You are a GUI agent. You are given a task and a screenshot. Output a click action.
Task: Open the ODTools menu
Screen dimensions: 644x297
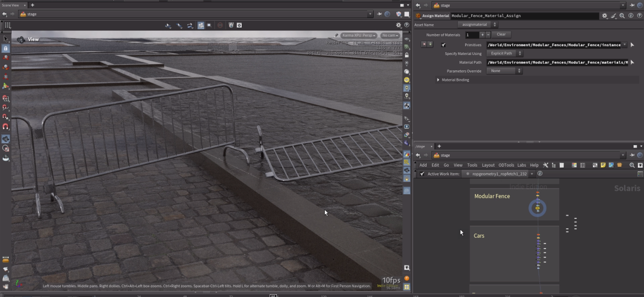point(506,165)
